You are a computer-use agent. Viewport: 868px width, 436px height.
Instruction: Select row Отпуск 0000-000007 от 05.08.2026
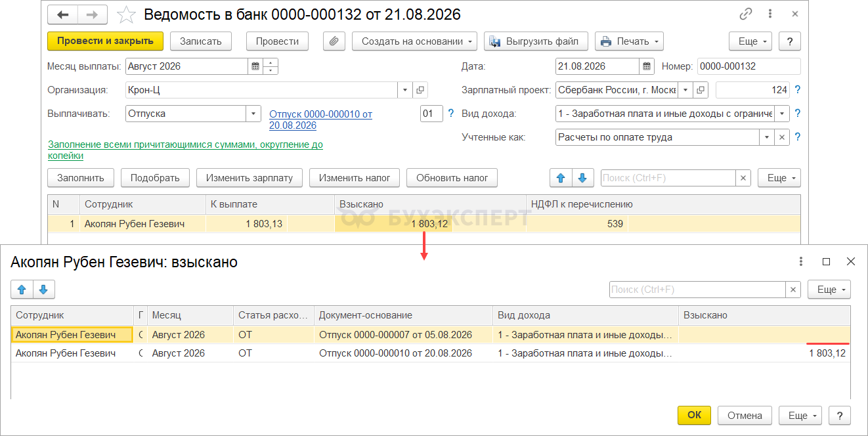(431, 335)
